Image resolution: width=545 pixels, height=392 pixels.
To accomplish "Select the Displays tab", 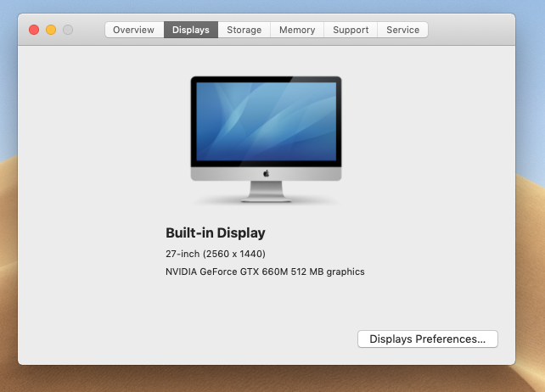I will pyautogui.click(x=191, y=30).
